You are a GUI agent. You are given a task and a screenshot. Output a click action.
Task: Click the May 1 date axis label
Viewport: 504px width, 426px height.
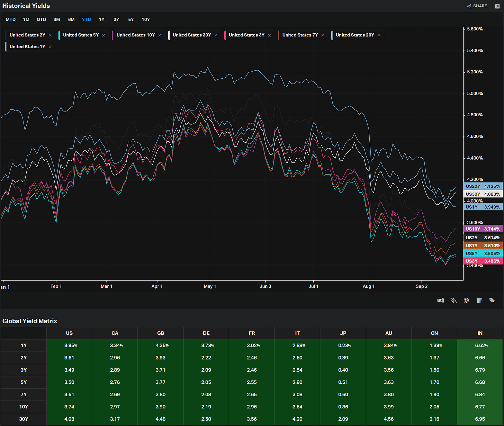click(210, 286)
